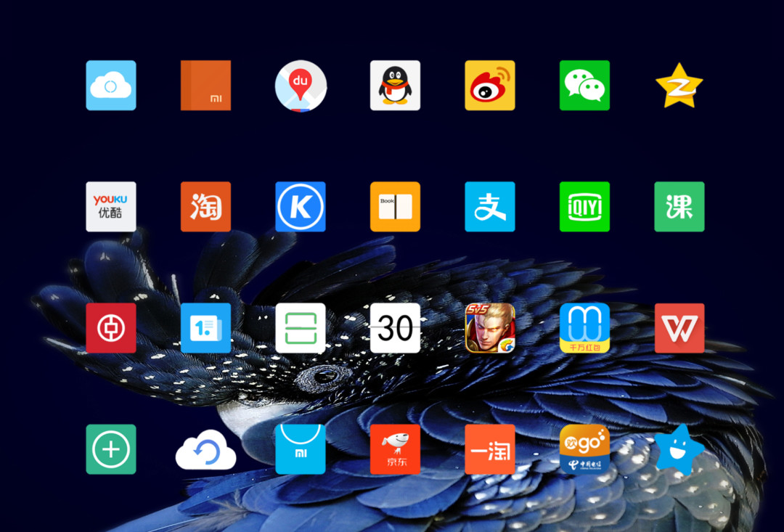Launch the green iQIYI app

coord(584,207)
